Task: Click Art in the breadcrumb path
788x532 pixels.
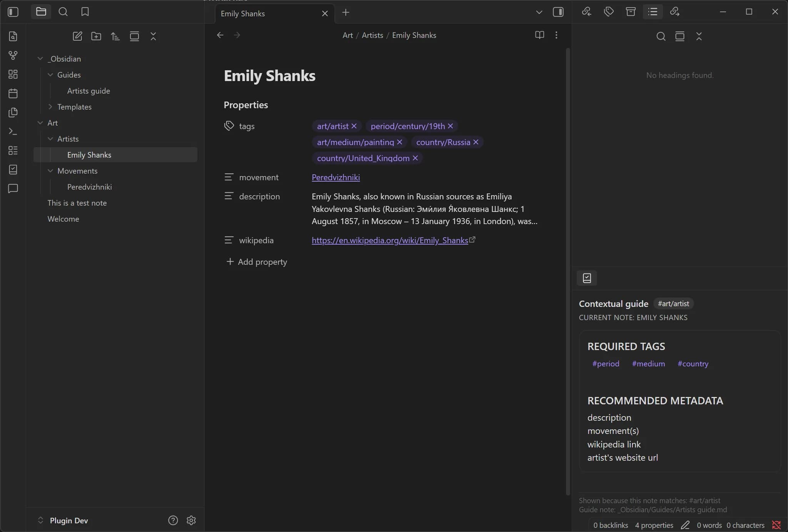Action: point(347,35)
